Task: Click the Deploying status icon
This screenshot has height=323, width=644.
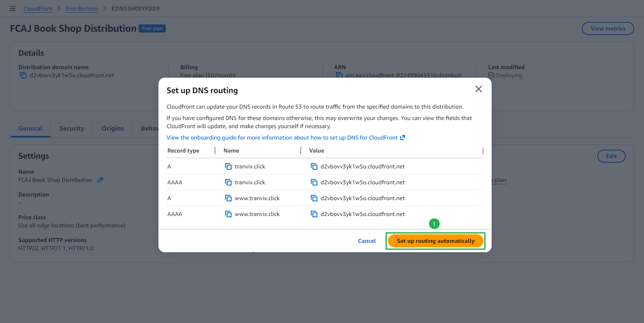Action: [491, 76]
